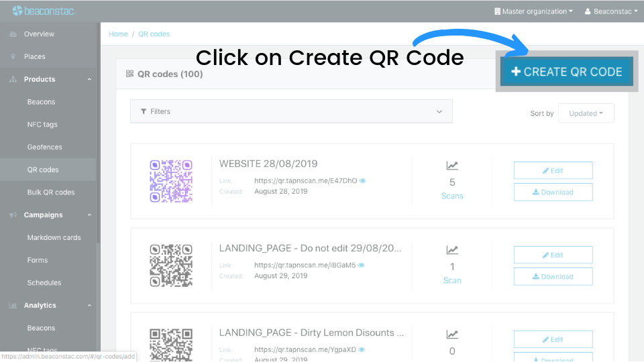Screen dimensions: 644x362
Task: Open link qr.tapnscan.me/YgpaXD
Action: [x=305, y=350]
